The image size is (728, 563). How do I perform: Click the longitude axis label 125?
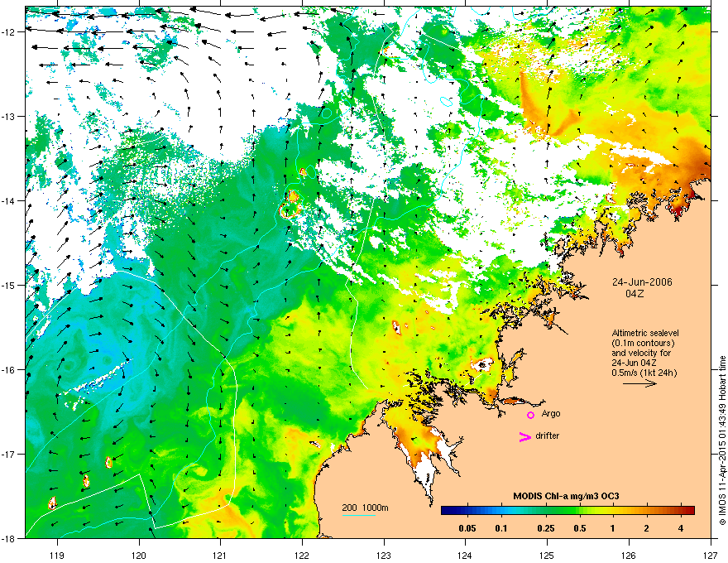pyautogui.click(x=547, y=555)
